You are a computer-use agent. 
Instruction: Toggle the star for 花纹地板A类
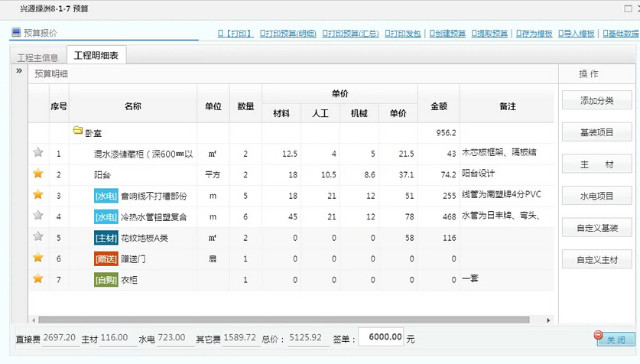point(37,237)
